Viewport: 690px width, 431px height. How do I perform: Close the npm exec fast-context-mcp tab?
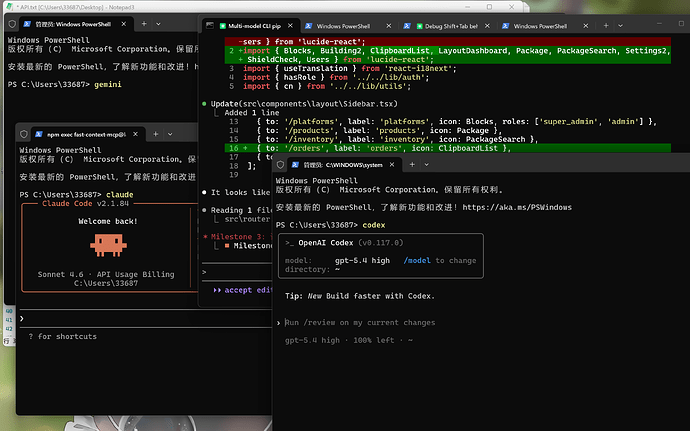coord(136,134)
